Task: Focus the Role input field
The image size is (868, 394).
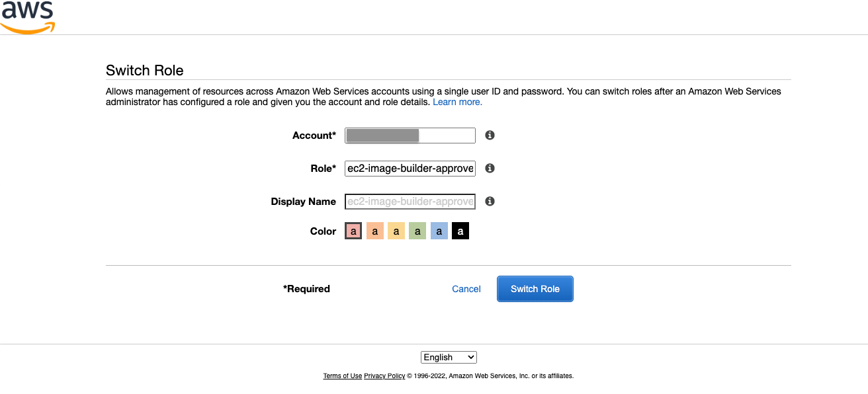Action: pos(410,169)
